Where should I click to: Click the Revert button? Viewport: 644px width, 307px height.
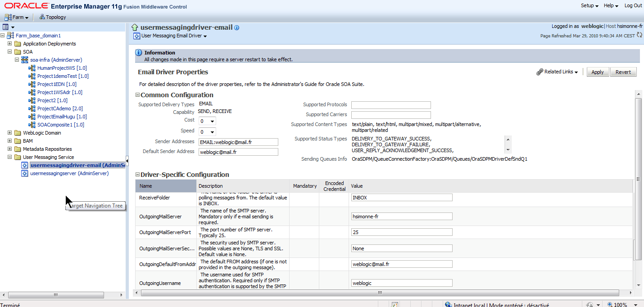click(x=623, y=72)
